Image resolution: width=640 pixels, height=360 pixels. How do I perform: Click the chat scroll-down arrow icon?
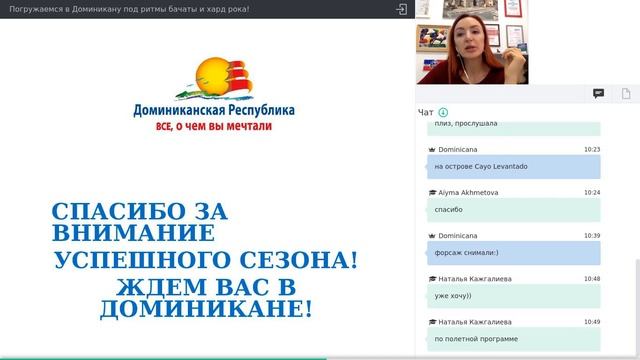(443, 112)
